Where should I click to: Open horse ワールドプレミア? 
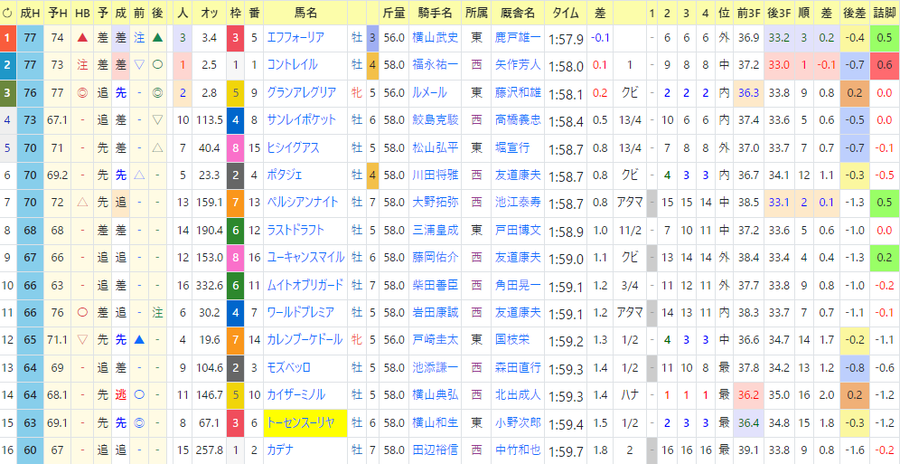coord(301,313)
